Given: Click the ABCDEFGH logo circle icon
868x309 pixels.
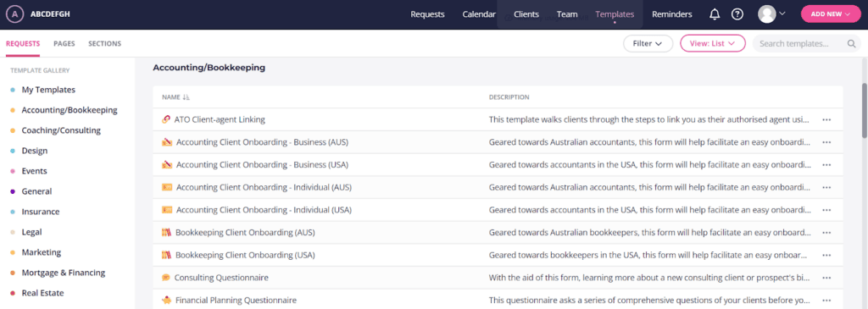Looking at the screenshot, I should click(x=14, y=14).
